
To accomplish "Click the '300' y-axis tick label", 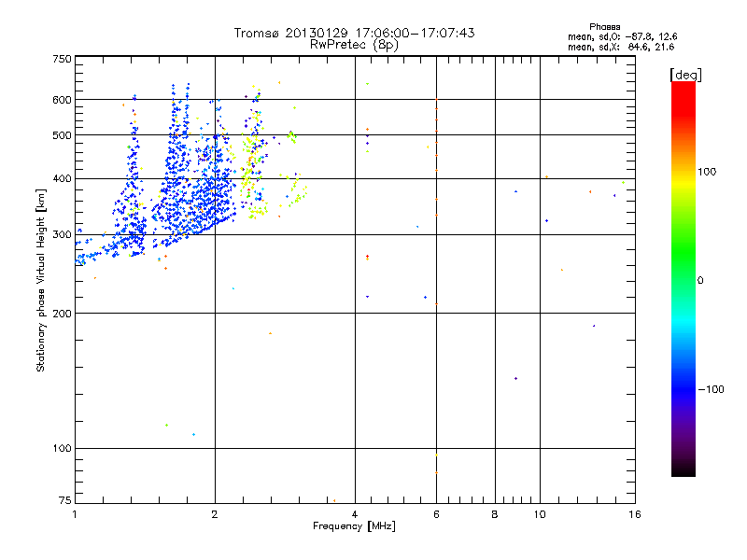I will point(62,235).
